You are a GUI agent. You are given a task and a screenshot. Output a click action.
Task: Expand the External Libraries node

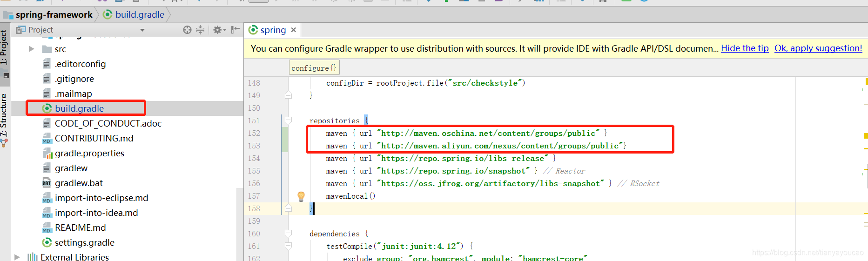tap(17, 257)
